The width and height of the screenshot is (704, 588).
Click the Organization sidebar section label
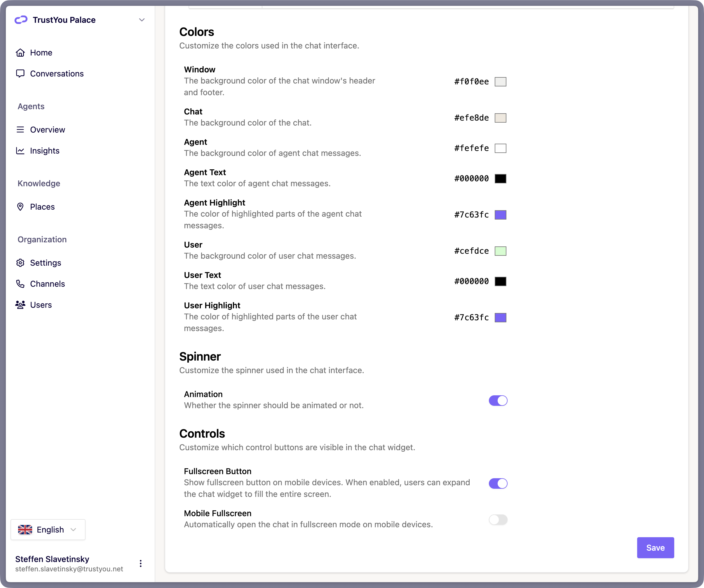[42, 239]
